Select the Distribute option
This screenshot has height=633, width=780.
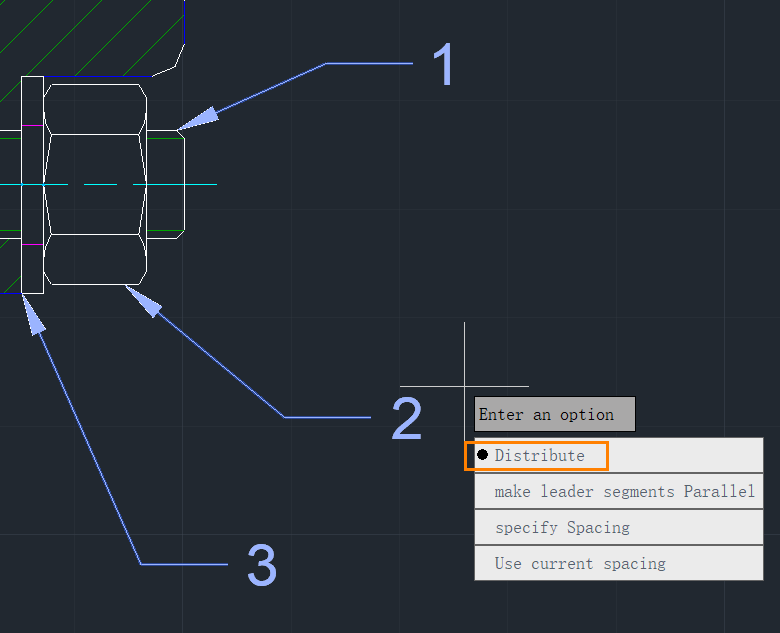tap(619, 455)
